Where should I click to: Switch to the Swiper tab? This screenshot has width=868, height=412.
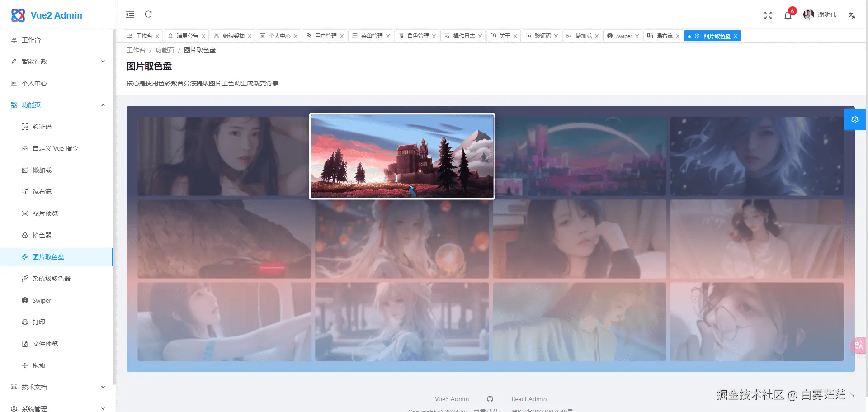coord(623,36)
